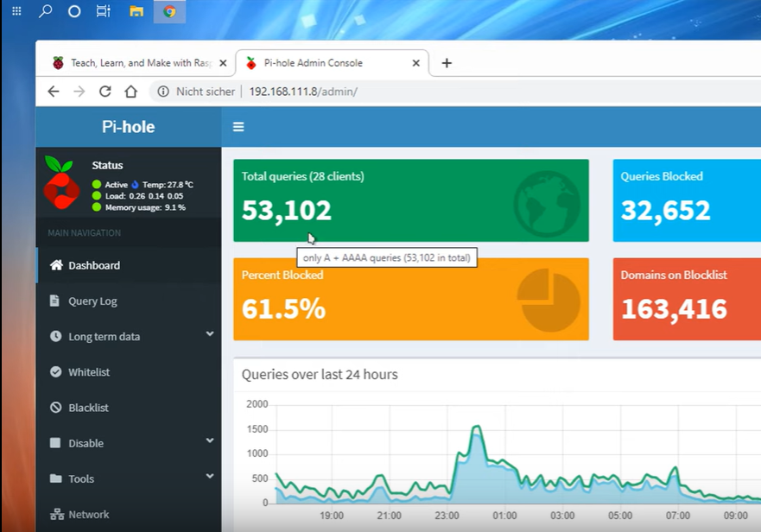Open the Query Log menu item
The image size is (761, 532).
(129, 301)
